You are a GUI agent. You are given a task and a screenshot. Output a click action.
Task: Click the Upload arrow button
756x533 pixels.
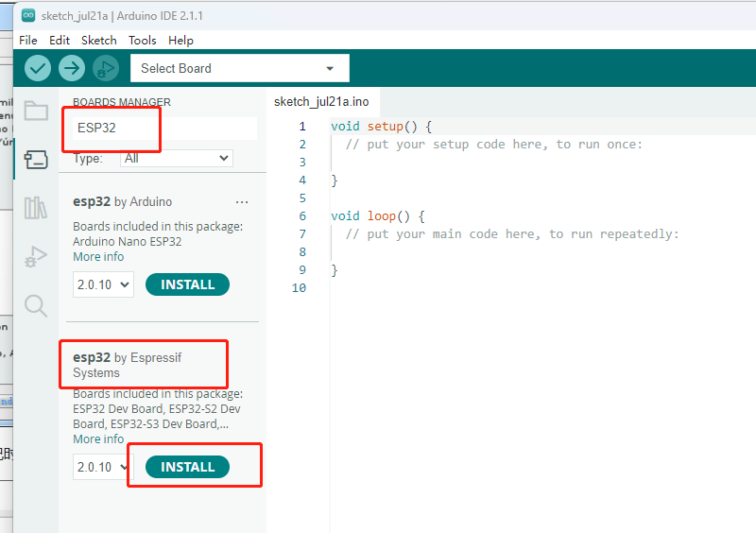click(72, 68)
